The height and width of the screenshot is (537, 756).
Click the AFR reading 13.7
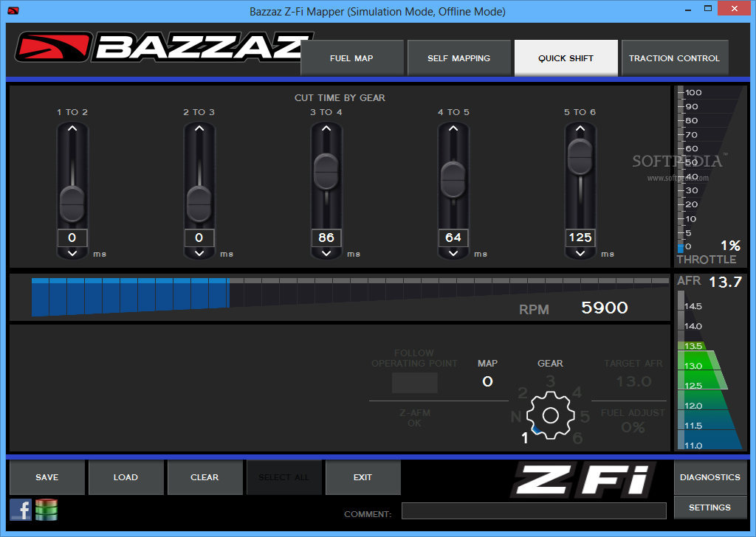[x=725, y=282]
